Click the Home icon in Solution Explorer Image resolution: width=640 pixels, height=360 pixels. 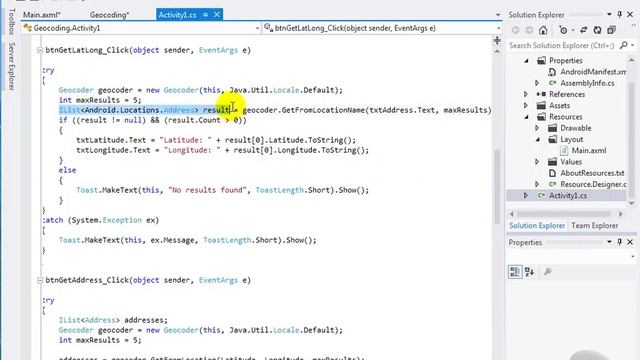[543, 30]
